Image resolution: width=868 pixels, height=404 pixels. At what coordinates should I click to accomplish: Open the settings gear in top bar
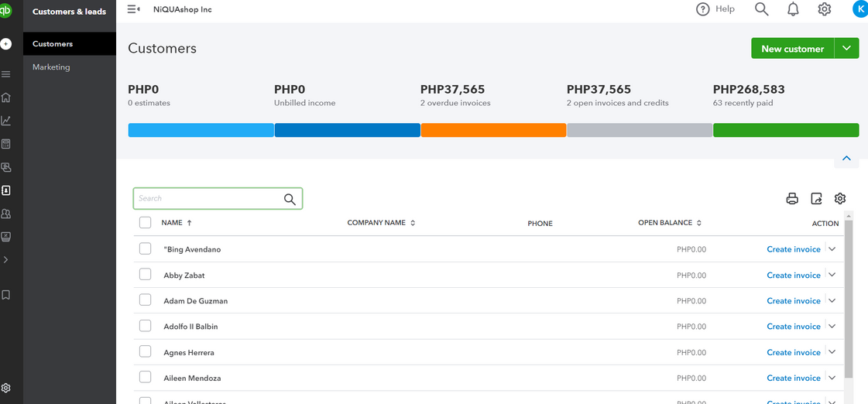(825, 9)
